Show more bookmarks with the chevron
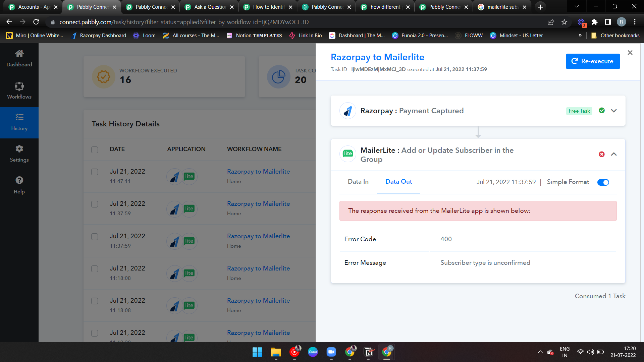 [580, 36]
